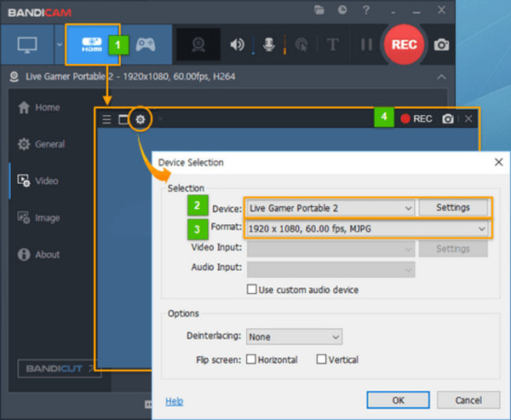Click the microphone volume level bar

pyautogui.click(x=284, y=44)
